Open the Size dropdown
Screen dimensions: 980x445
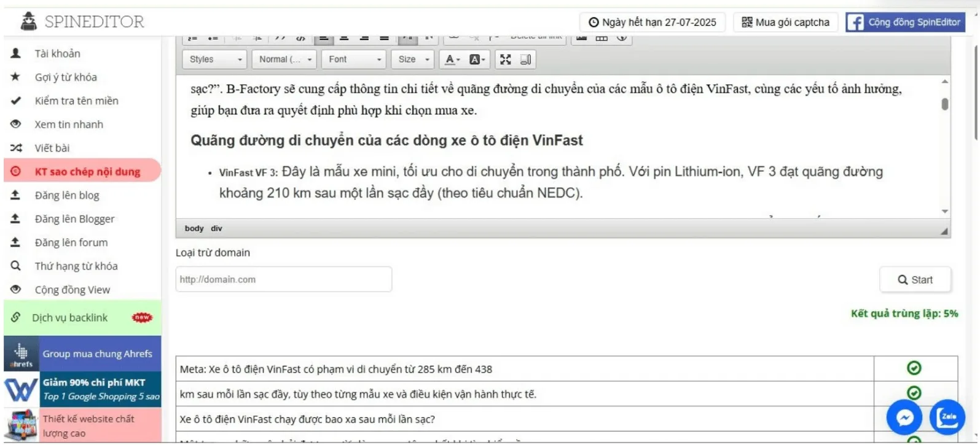(x=413, y=59)
